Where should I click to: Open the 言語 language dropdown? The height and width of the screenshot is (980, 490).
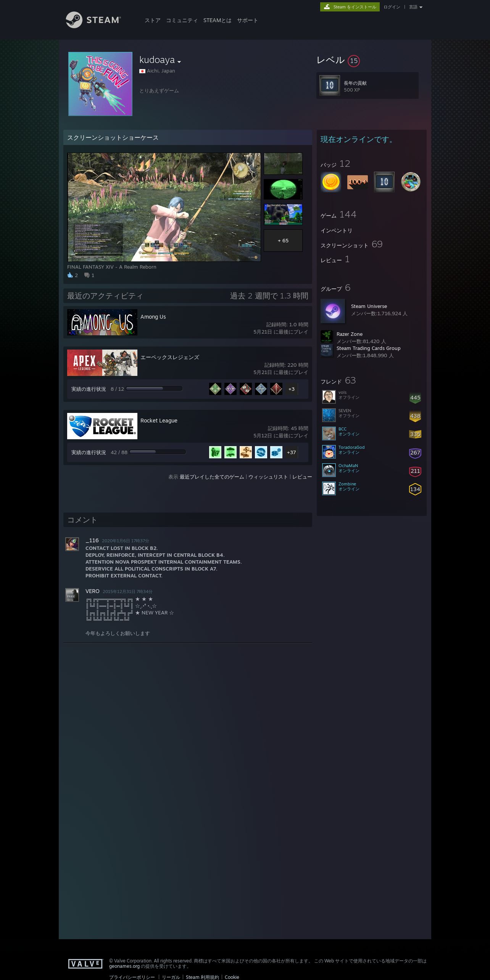(x=416, y=7)
